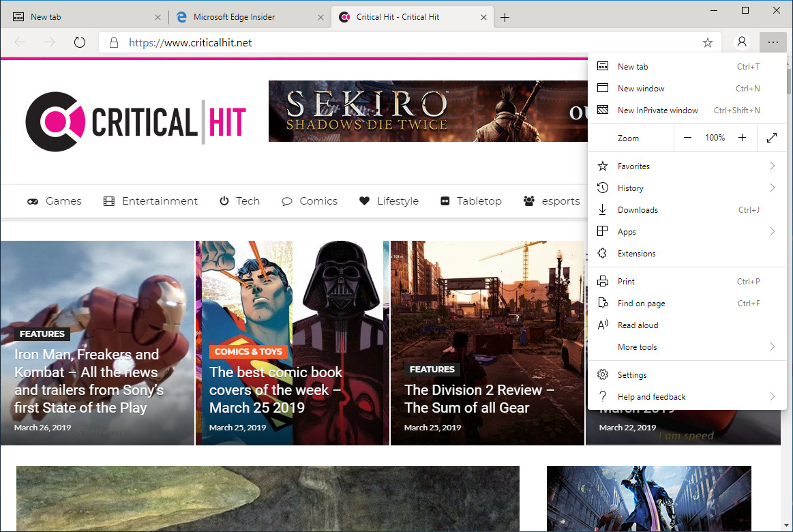Click the Critical Hit site logo
793x532 pixels.
[136, 122]
